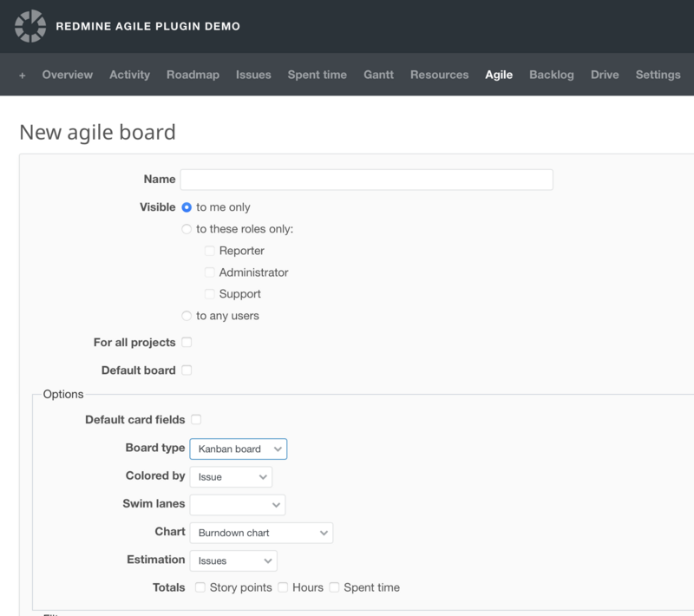
Task: Expand the Chart dropdown showing Burndown chart
Action: [260, 532]
